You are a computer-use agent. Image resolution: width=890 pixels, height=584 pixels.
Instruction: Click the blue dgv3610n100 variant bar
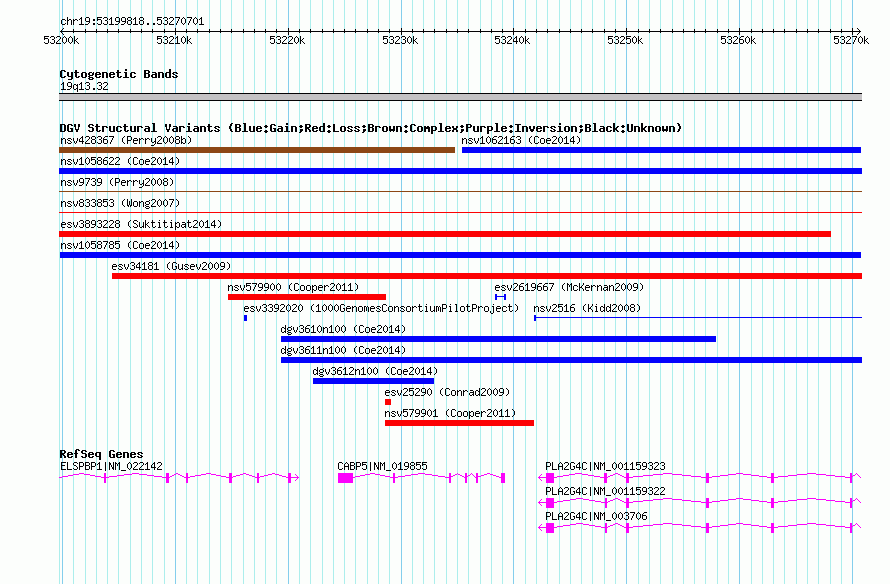498,339
